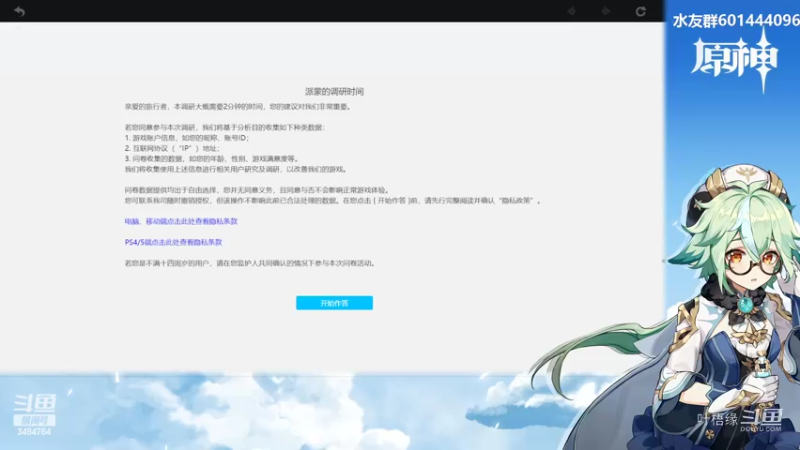Click the guardian notice about users under fourteen
Viewport: 800px width, 450px height.
click(x=251, y=263)
